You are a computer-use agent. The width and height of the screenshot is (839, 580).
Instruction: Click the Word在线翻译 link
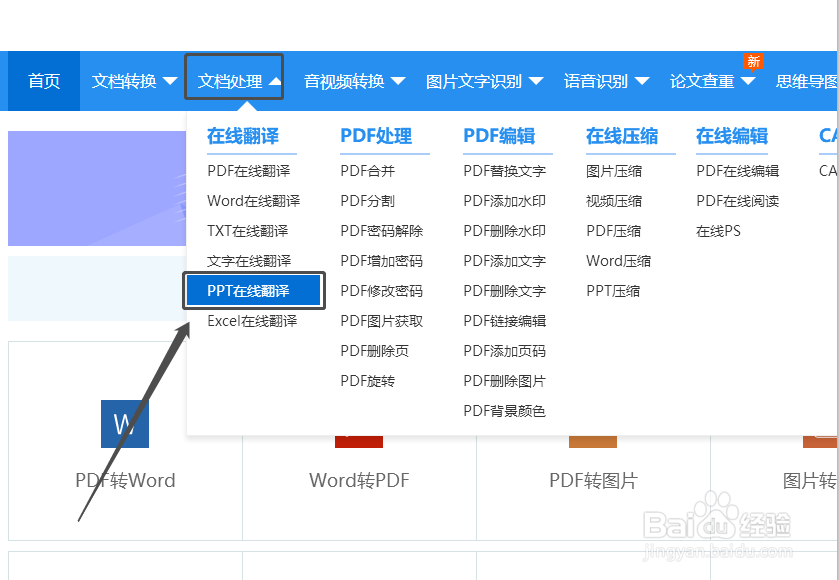pos(257,201)
